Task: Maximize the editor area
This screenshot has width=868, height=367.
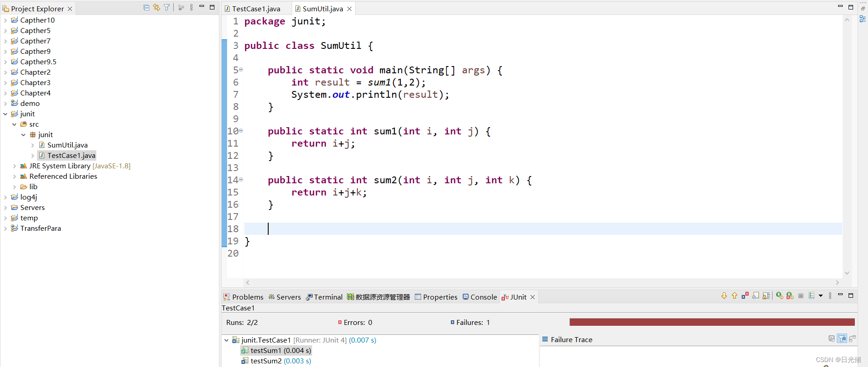Action: pyautogui.click(x=851, y=7)
